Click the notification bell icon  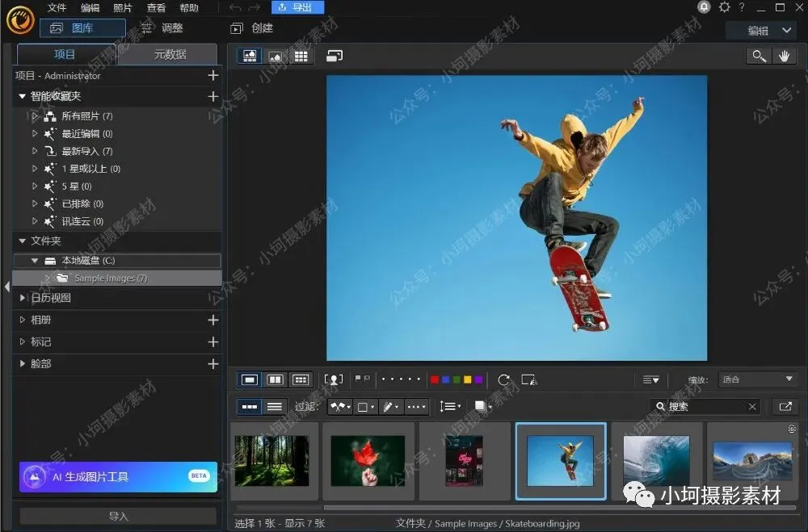[704, 7]
